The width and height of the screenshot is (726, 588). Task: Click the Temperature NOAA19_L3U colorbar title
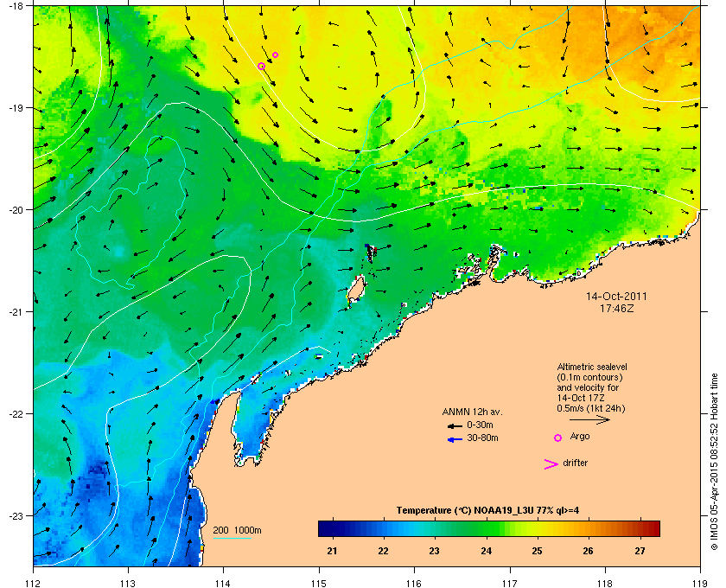tap(487, 511)
